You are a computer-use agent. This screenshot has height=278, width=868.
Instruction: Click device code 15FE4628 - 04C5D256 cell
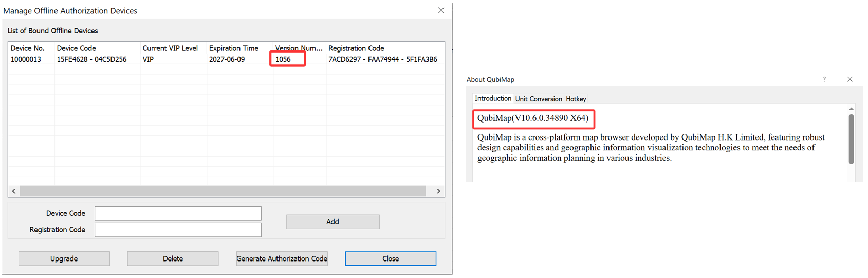tap(91, 59)
